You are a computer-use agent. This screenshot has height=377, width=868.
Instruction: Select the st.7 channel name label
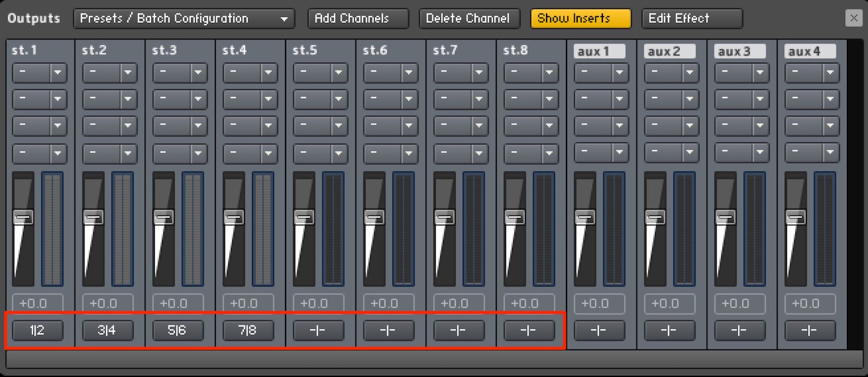445,51
